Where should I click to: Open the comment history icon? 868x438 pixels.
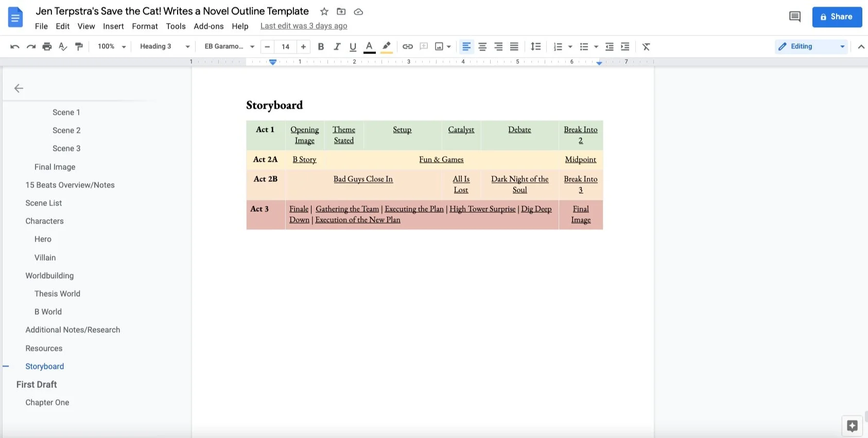click(x=795, y=16)
